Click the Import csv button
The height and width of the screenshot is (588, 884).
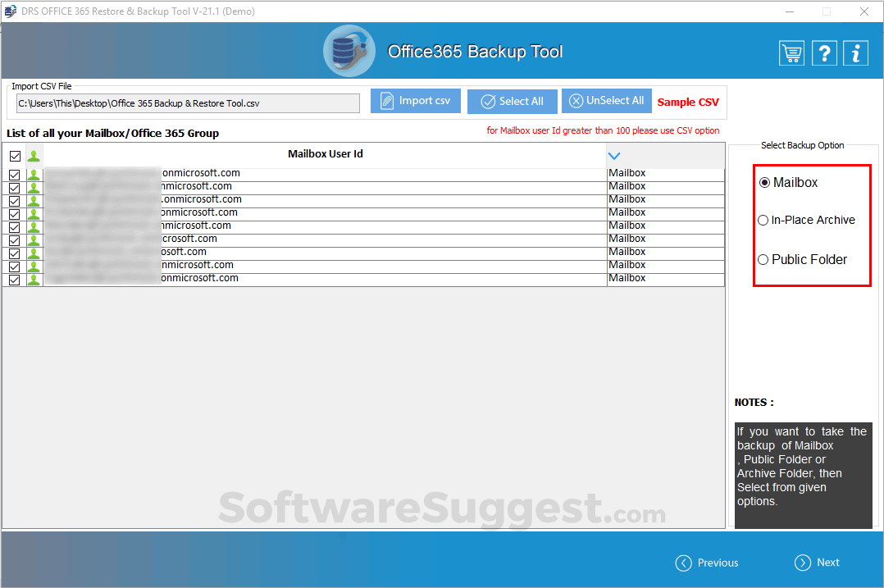[x=416, y=100]
